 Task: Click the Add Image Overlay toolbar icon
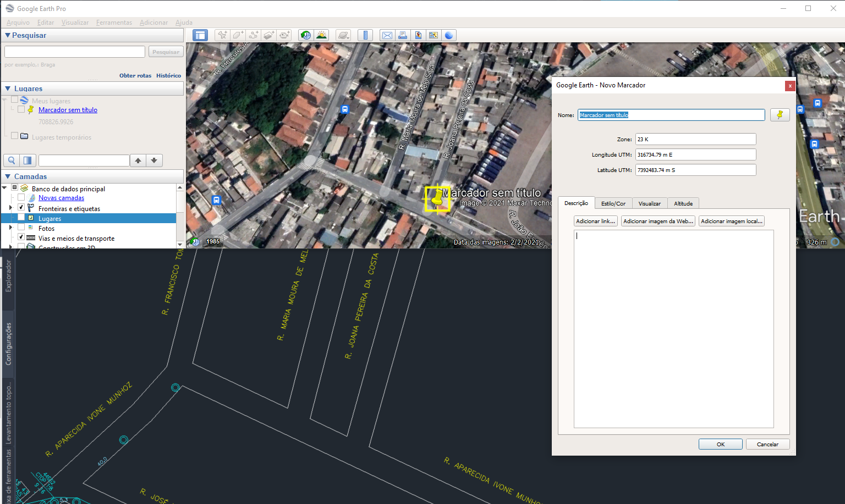(269, 35)
